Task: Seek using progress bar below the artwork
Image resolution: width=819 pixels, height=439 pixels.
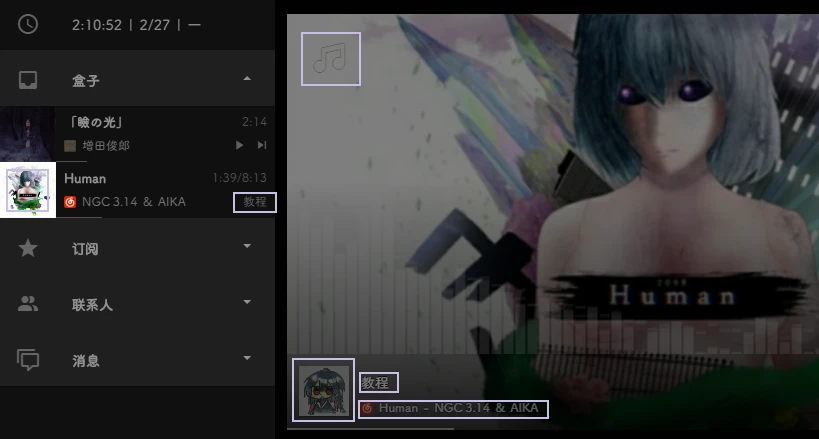Action: (553, 429)
